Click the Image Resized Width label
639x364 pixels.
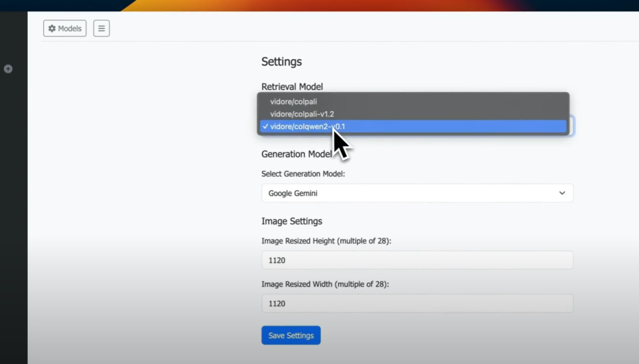click(325, 284)
